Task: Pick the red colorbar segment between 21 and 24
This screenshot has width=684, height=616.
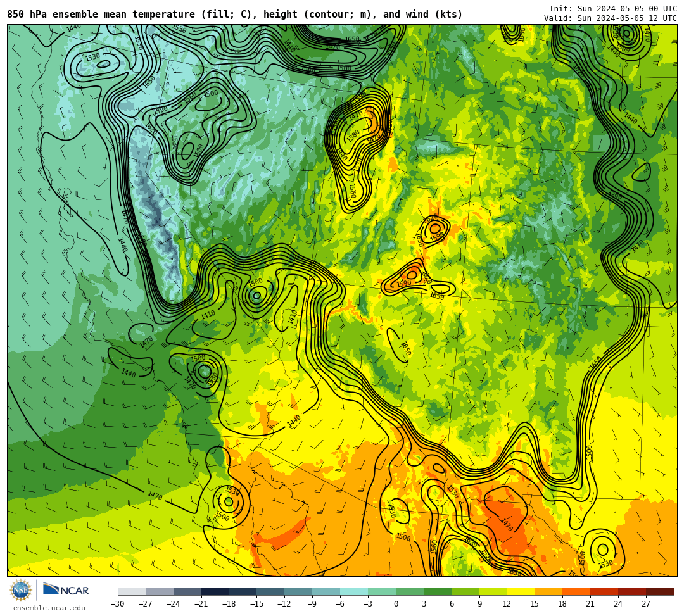Action: click(604, 591)
